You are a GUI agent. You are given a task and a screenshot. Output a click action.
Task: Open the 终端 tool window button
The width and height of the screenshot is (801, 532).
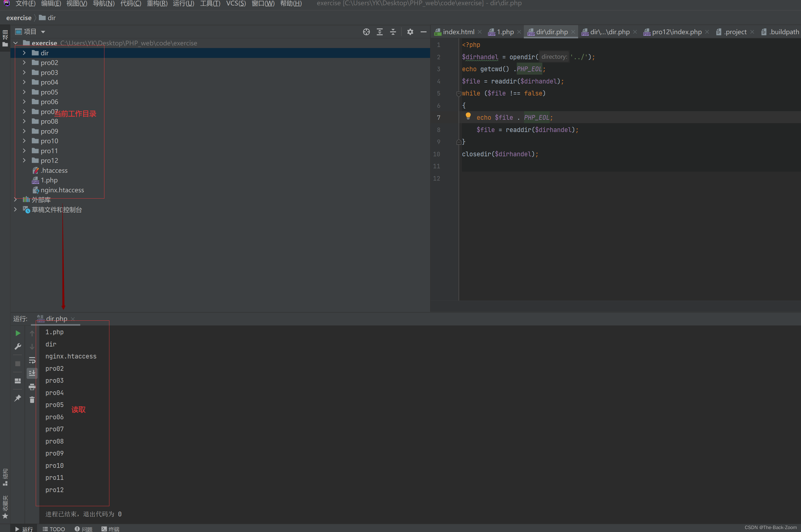point(110,529)
